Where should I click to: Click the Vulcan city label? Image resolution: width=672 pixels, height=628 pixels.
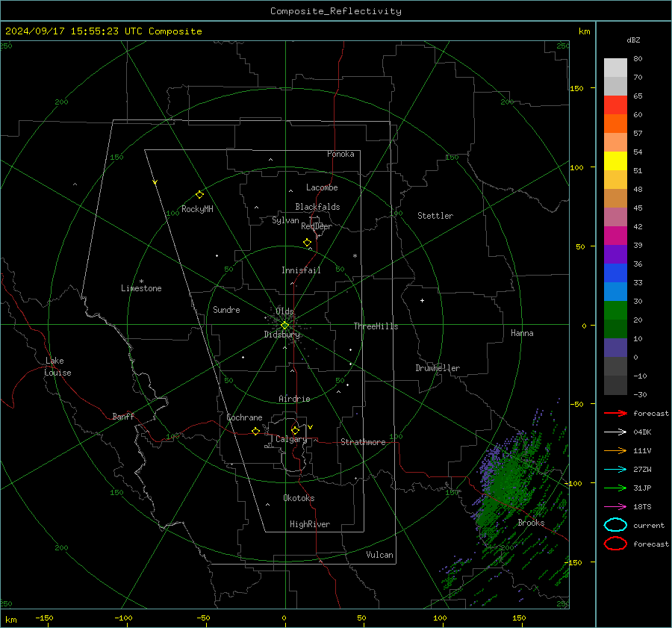[380, 555]
